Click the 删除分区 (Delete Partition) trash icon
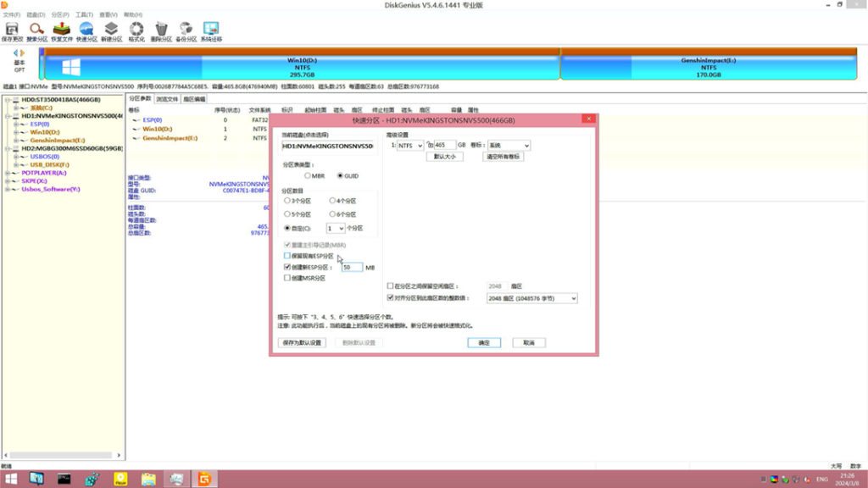This screenshot has height=488, width=868. 161,32
